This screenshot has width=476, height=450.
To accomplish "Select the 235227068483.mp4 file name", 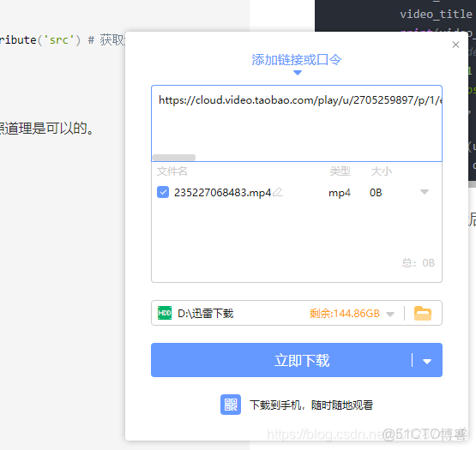I will click(x=222, y=193).
